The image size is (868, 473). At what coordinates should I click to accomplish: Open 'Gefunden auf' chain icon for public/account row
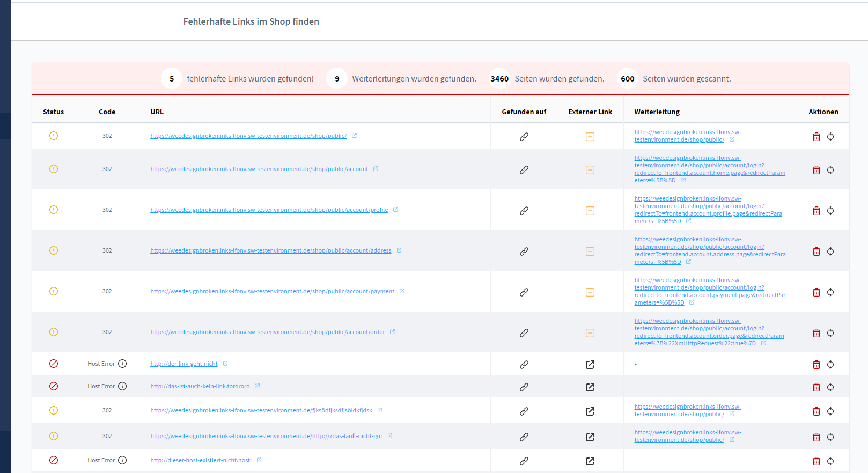(524, 170)
